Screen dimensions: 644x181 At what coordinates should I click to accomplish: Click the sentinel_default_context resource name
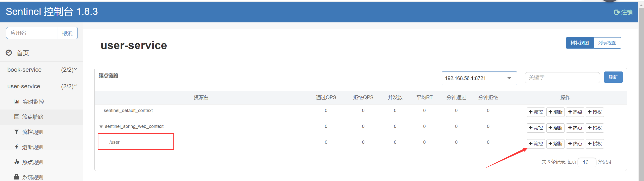pos(128,111)
